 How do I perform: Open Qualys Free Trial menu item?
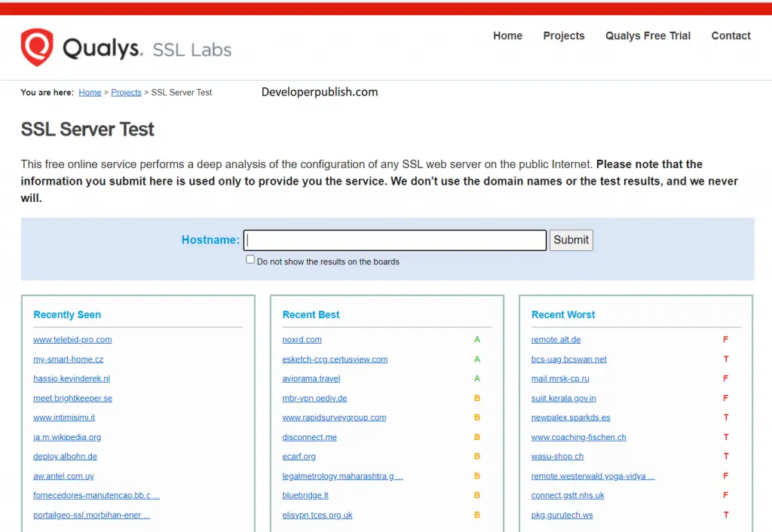(x=648, y=36)
